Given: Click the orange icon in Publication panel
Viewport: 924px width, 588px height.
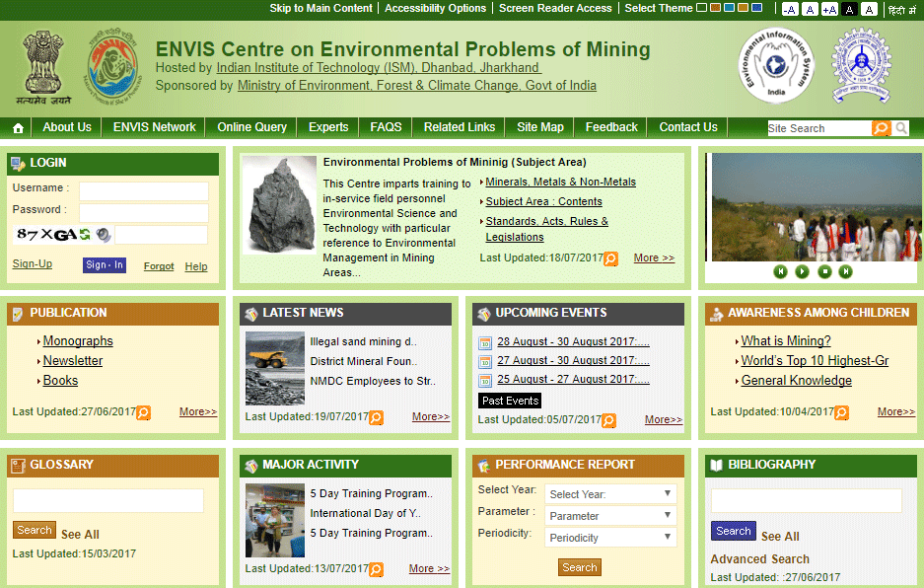Looking at the screenshot, I should click(143, 412).
